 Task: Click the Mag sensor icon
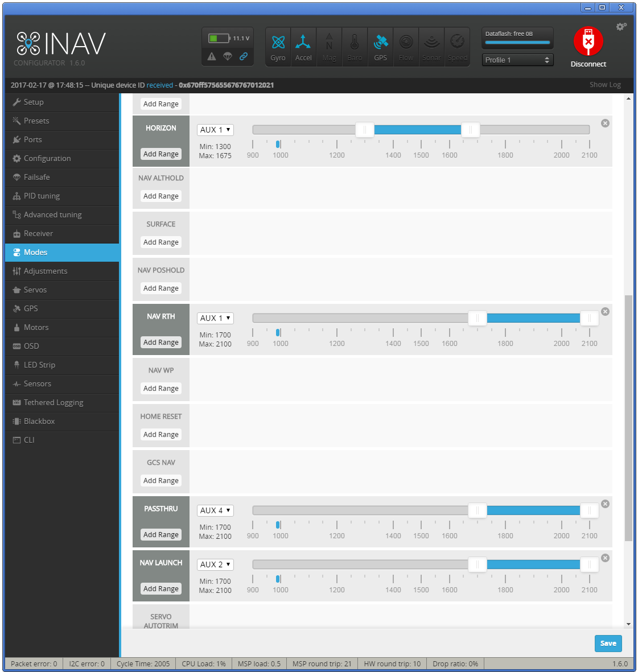pos(329,47)
